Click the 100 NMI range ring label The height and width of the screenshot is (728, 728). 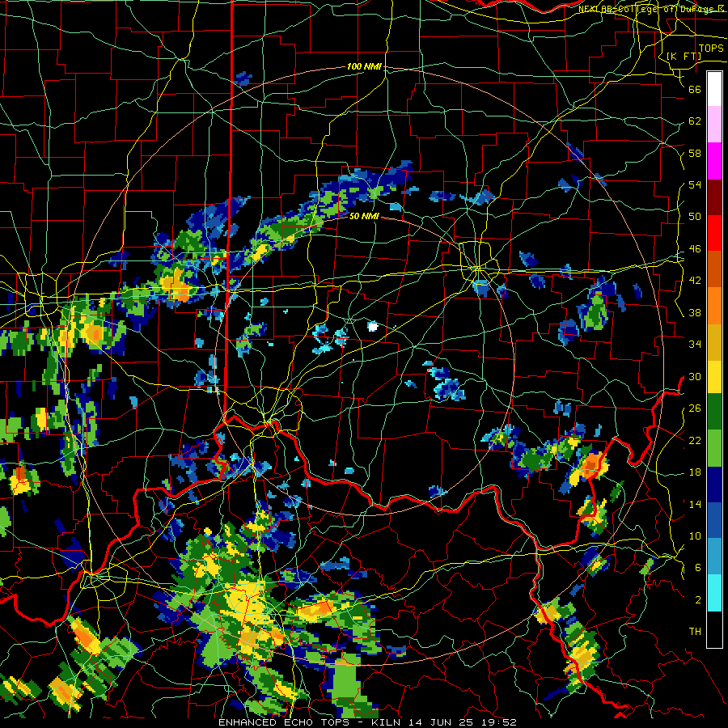pyautogui.click(x=365, y=67)
